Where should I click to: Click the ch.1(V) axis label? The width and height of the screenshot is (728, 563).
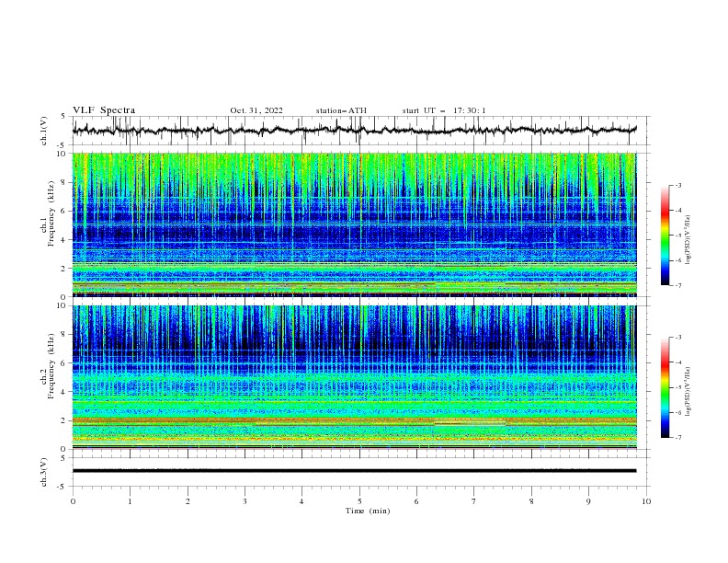point(44,131)
